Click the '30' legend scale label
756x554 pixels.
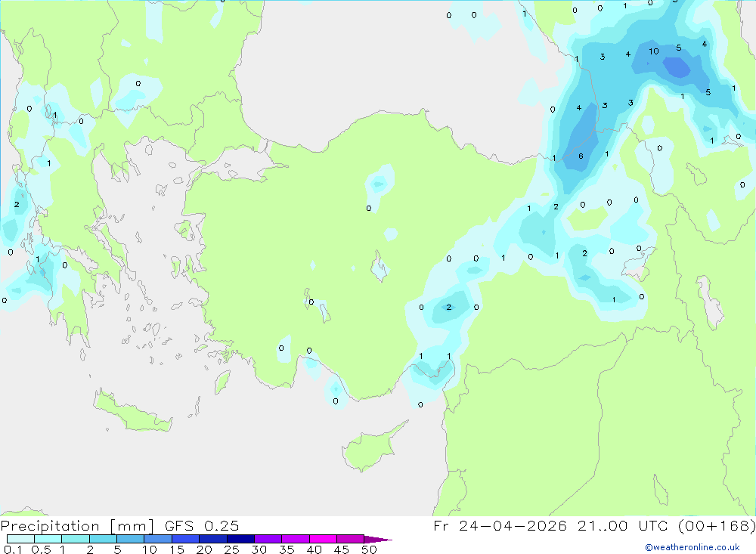(x=259, y=549)
